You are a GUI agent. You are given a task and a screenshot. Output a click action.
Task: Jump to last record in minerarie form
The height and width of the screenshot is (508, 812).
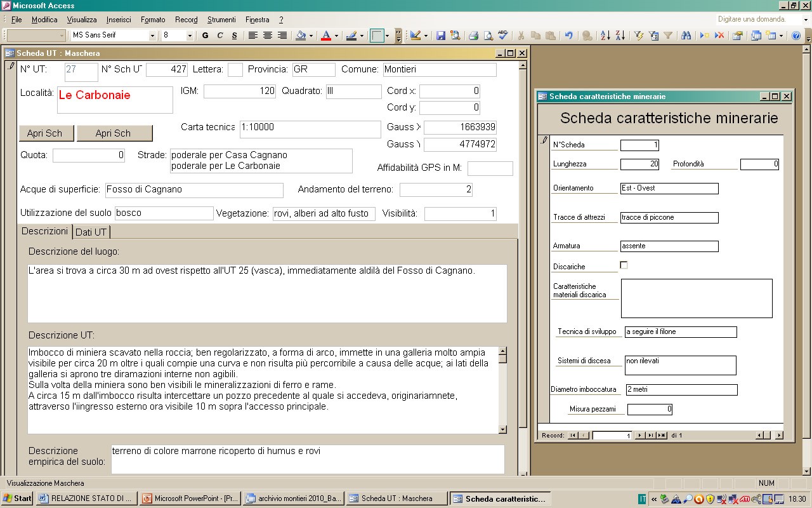click(x=650, y=436)
